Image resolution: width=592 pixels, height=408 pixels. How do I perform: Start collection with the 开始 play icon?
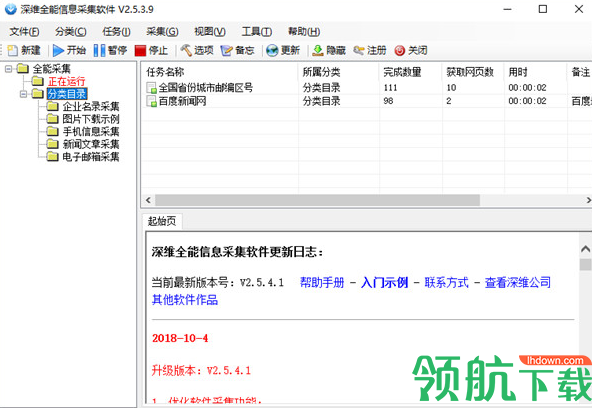pyautogui.click(x=58, y=50)
